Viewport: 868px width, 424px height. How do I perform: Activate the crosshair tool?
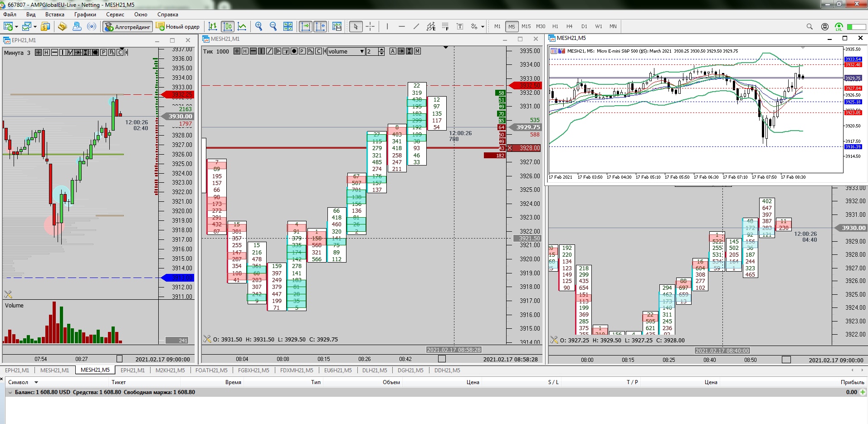click(370, 26)
